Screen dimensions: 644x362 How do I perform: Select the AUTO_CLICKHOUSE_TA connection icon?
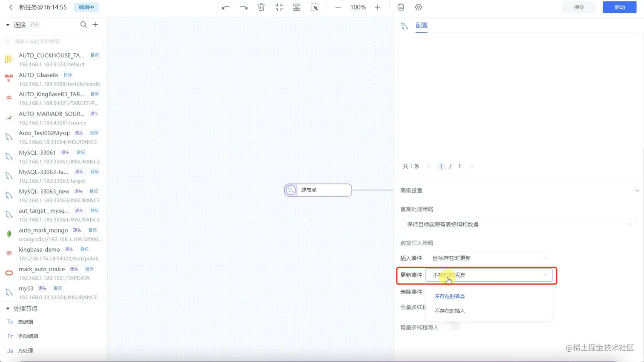point(9,59)
